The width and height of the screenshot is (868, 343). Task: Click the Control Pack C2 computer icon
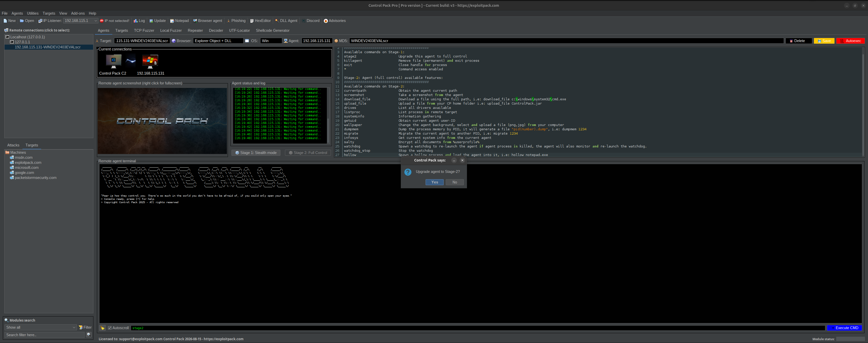pyautogui.click(x=113, y=61)
